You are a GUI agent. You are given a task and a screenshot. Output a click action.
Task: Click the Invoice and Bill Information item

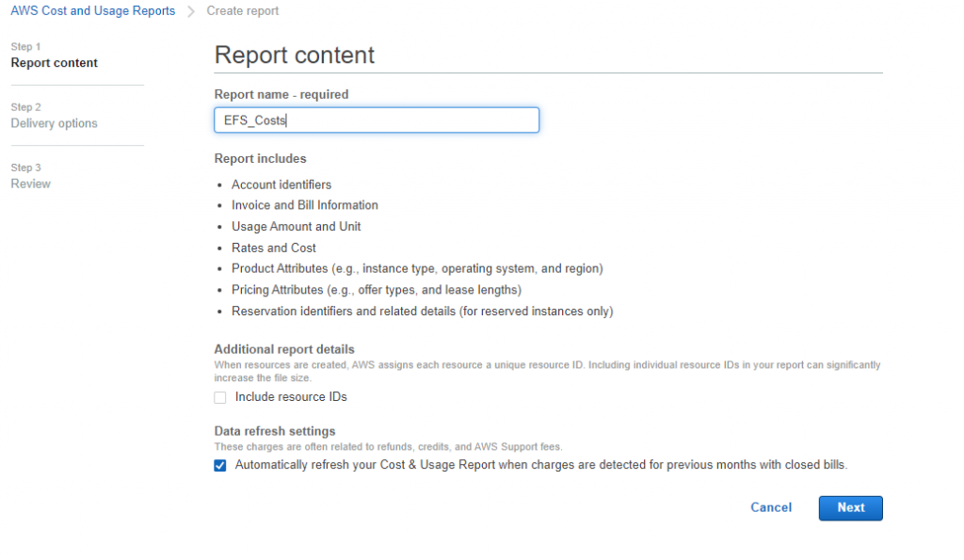coord(305,205)
